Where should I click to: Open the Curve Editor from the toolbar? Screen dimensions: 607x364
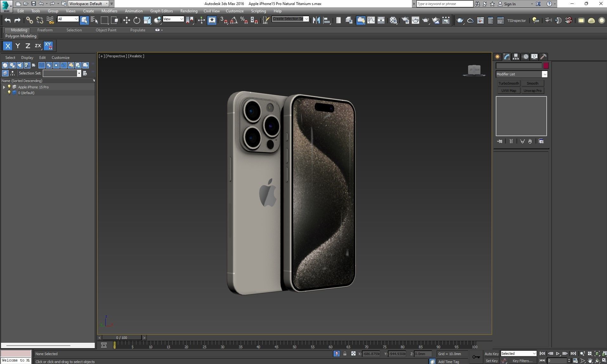point(371,20)
